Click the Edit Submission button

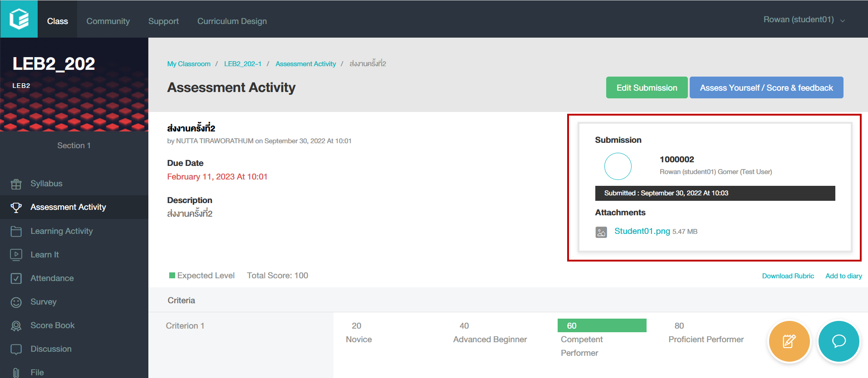pos(647,87)
